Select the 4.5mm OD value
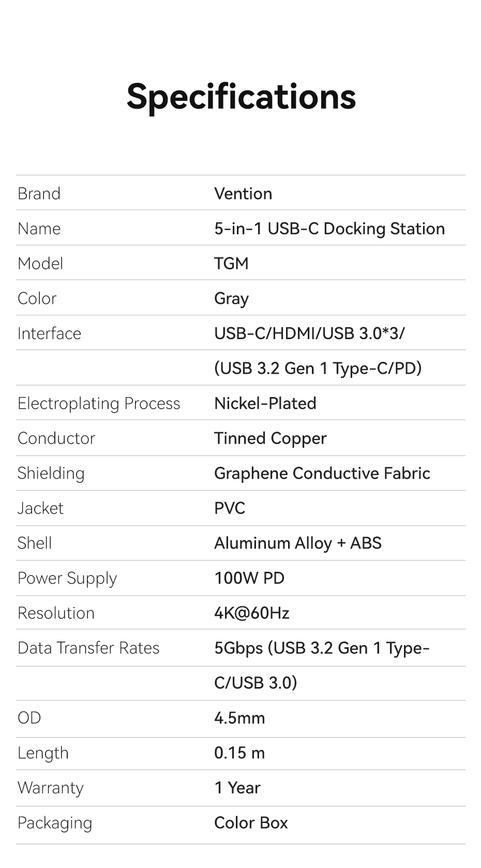The image size is (481, 868). [239, 718]
